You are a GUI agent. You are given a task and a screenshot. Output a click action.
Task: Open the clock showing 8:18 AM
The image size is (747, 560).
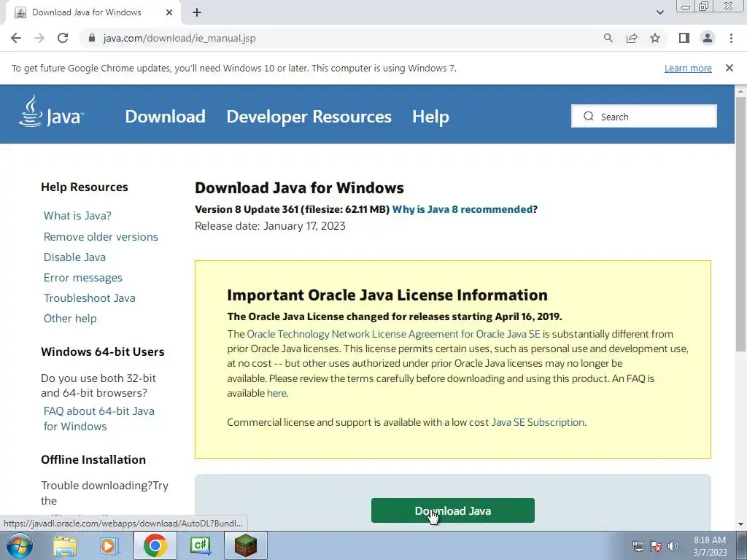(x=709, y=546)
